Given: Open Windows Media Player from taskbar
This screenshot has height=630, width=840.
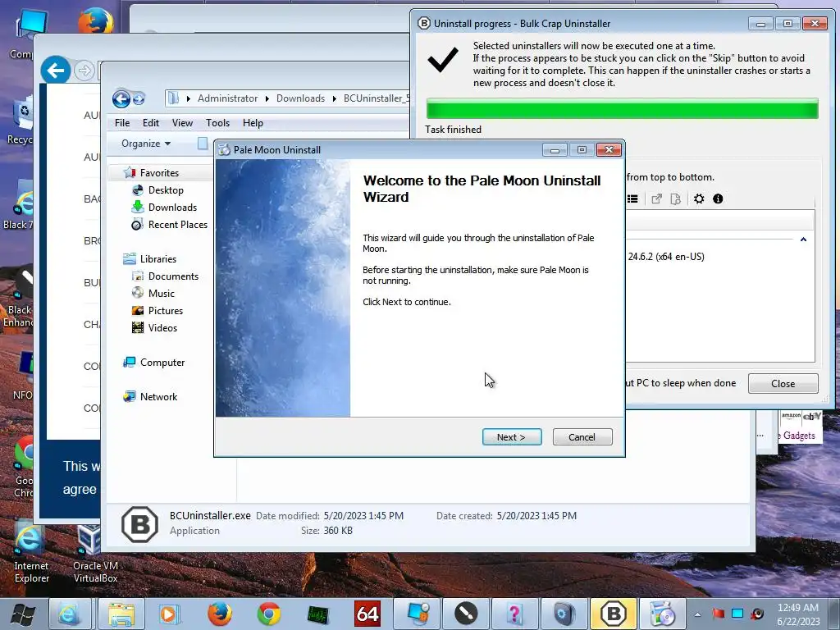Looking at the screenshot, I should tap(169, 614).
